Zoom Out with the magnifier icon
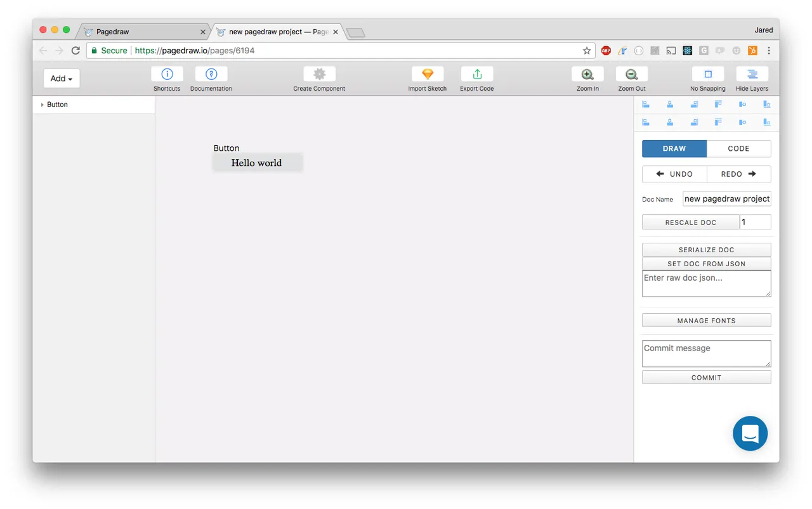 tap(632, 74)
